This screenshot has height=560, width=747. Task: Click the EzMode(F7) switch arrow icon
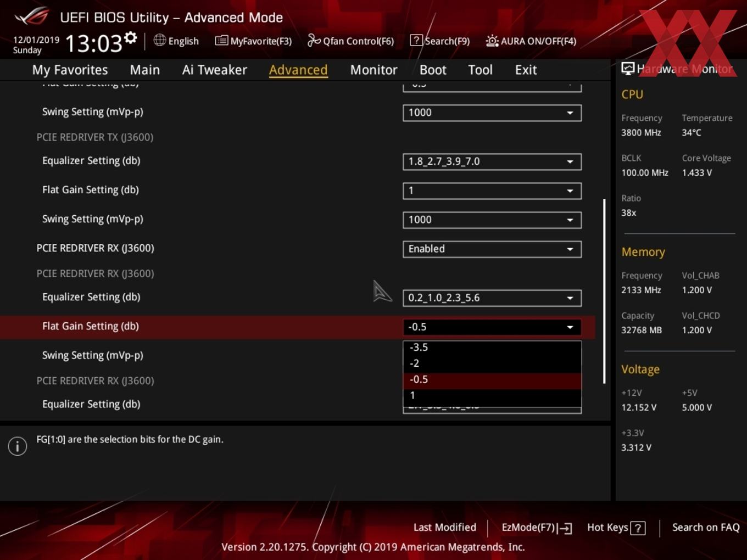(x=565, y=528)
